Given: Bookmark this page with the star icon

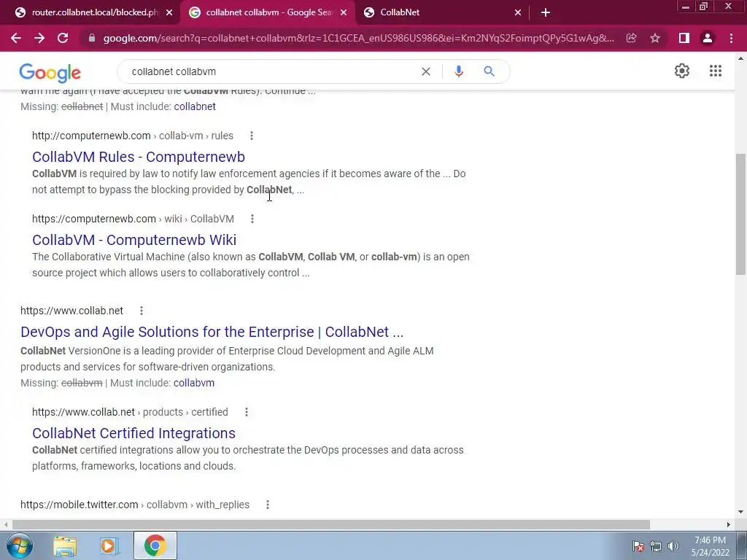Looking at the screenshot, I should point(655,38).
